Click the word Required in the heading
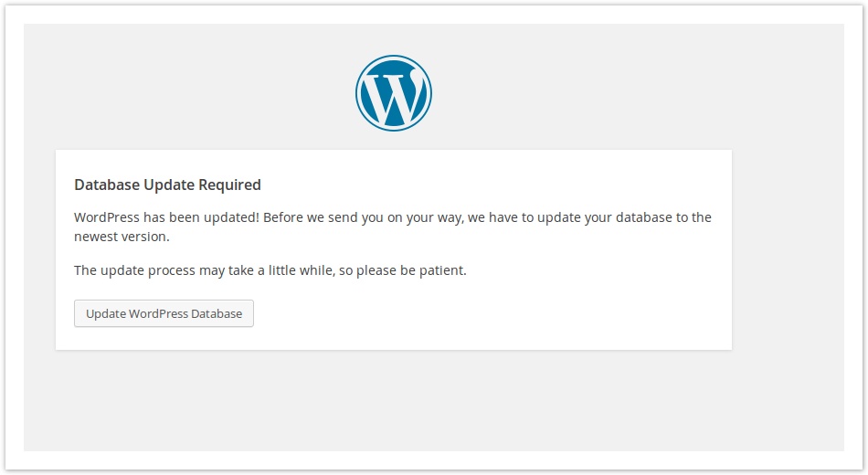 228,185
